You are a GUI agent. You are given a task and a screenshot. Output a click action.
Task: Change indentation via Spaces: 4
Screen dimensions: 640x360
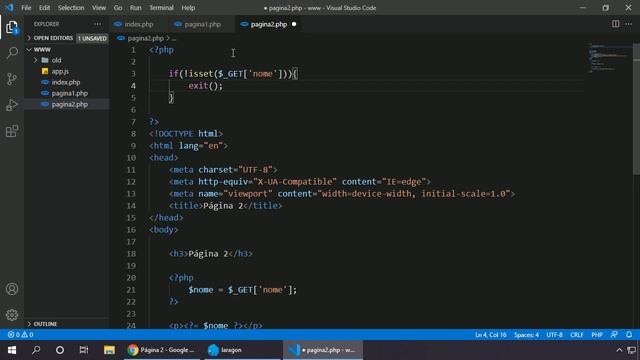click(x=526, y=335)
